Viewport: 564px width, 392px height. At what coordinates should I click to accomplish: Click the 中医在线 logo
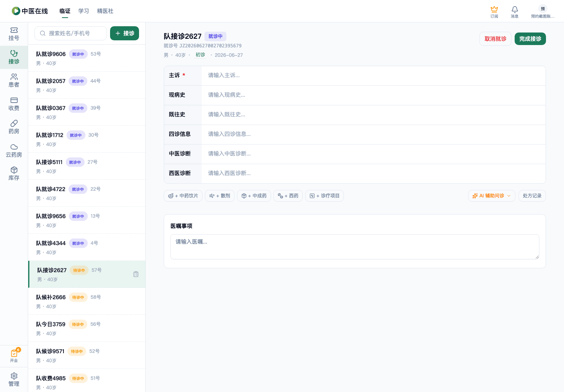click(30, 11)
